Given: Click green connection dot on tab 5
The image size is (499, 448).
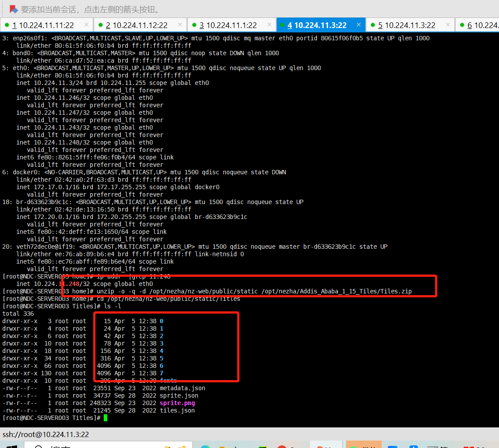Looking at the screenshot, I should coord(372,25).
